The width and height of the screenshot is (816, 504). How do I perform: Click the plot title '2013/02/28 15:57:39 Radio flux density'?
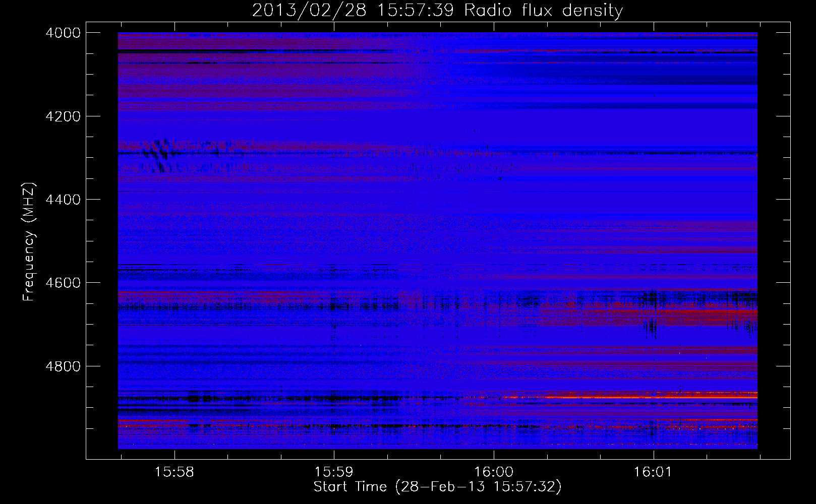[x=437, y=10]
